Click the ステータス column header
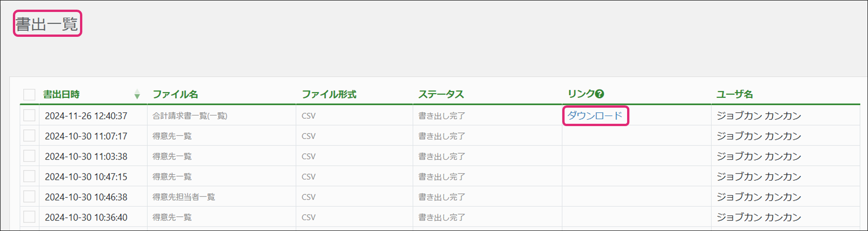The height and width of the screenshot is (231, 868). 441,94
